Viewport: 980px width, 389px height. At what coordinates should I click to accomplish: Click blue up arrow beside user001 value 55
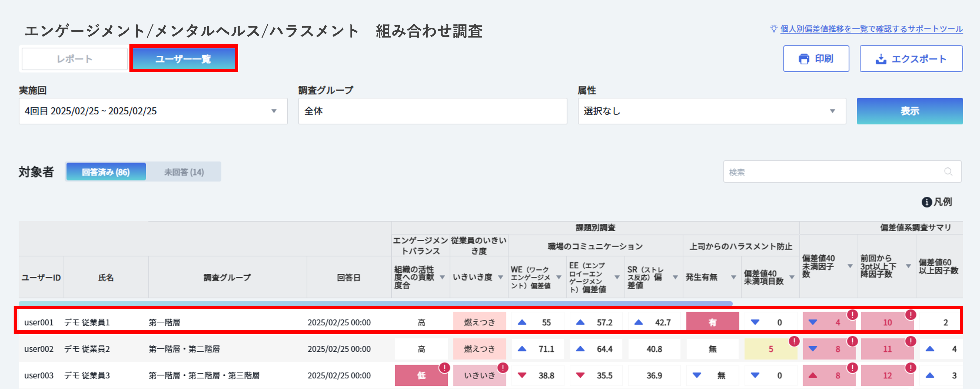522,322
